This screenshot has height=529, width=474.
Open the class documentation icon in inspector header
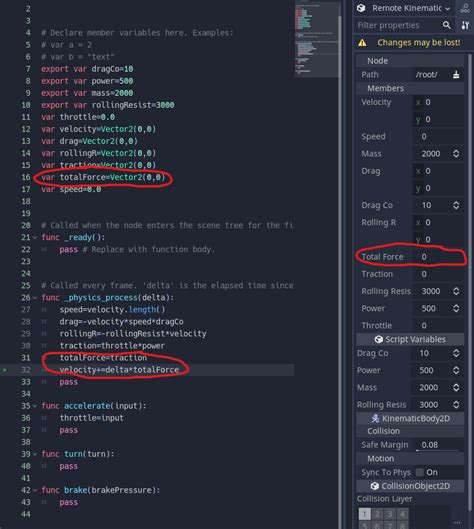click(465, 8)
